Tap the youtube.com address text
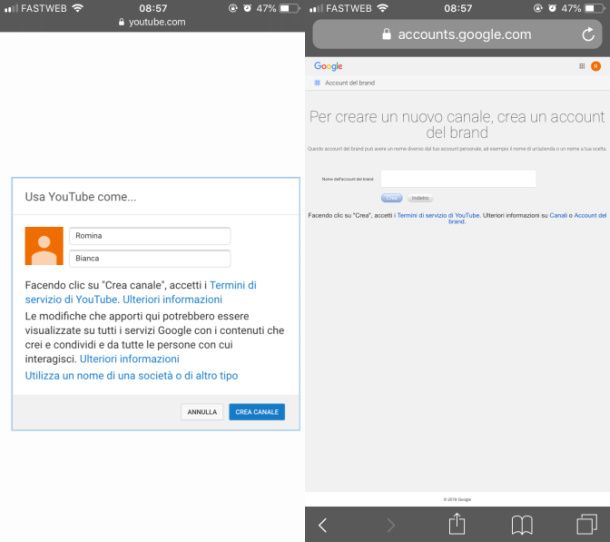 (x=157, y=22)
